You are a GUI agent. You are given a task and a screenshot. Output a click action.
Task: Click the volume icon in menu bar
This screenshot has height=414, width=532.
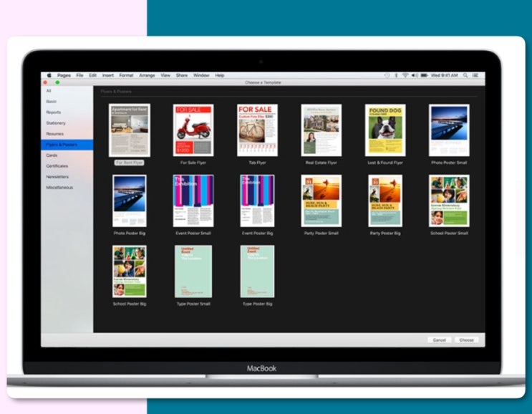coord(415,75)
